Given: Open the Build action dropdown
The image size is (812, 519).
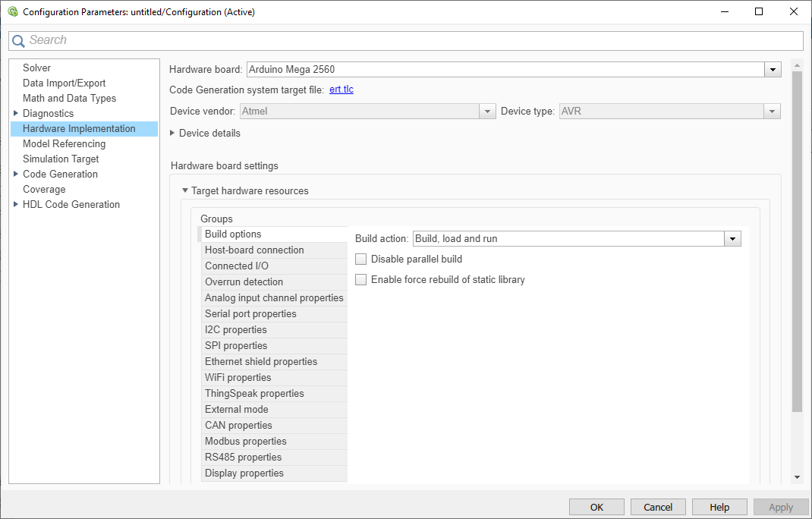Looking at the screenshot, I should [x=732, y=238].
